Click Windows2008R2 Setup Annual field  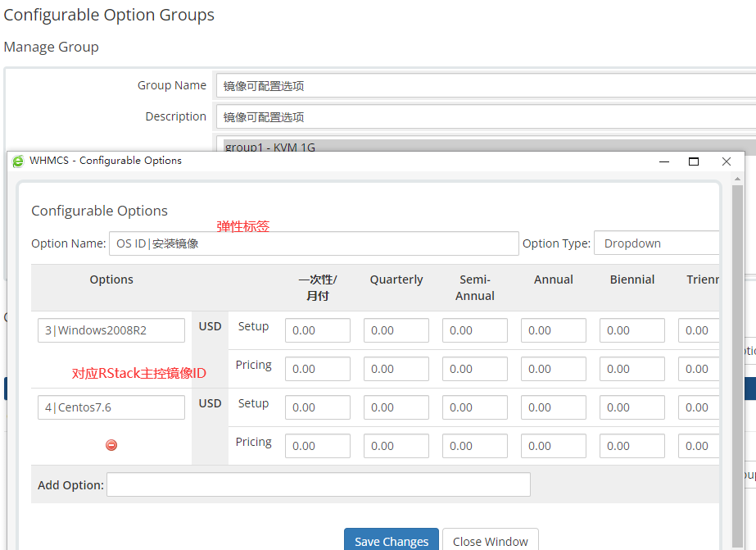(x=554, y=330)
